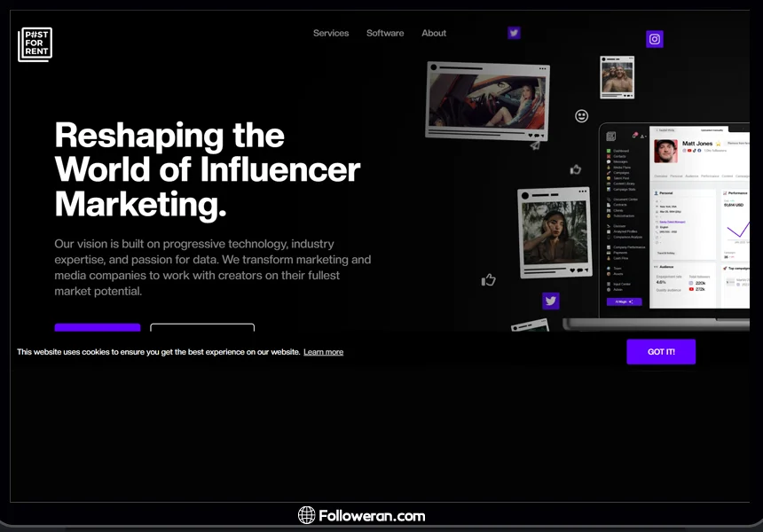Screen dimensions: 763x532
Task: Click the smiley face emoji icon
Action: 582,116
